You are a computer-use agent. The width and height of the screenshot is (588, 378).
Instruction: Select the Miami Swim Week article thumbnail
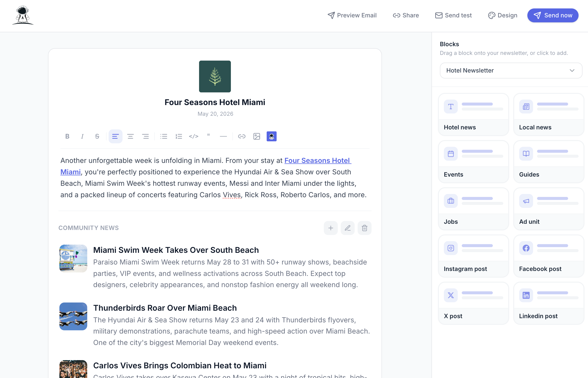coord(73,259)
